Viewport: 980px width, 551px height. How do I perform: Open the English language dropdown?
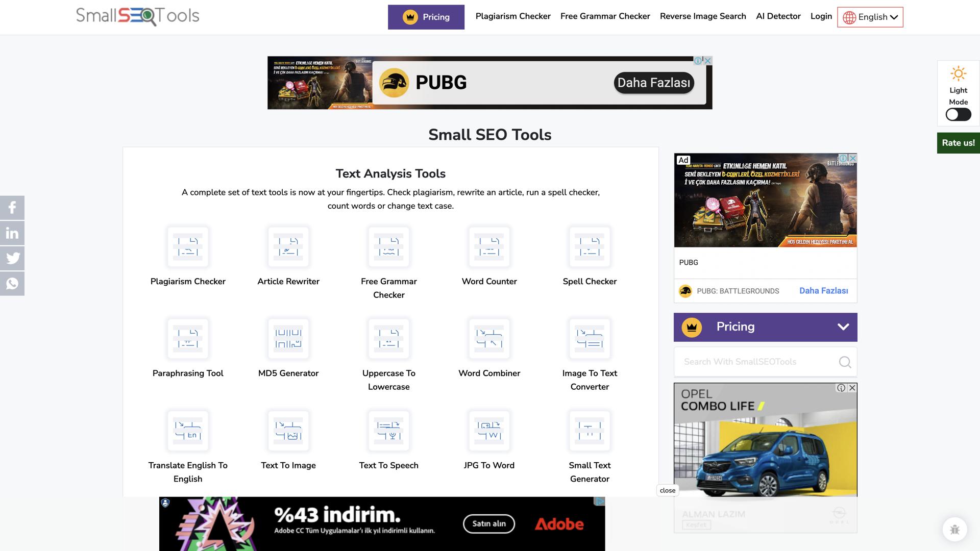pyautogui.click(x=870, y=17)
